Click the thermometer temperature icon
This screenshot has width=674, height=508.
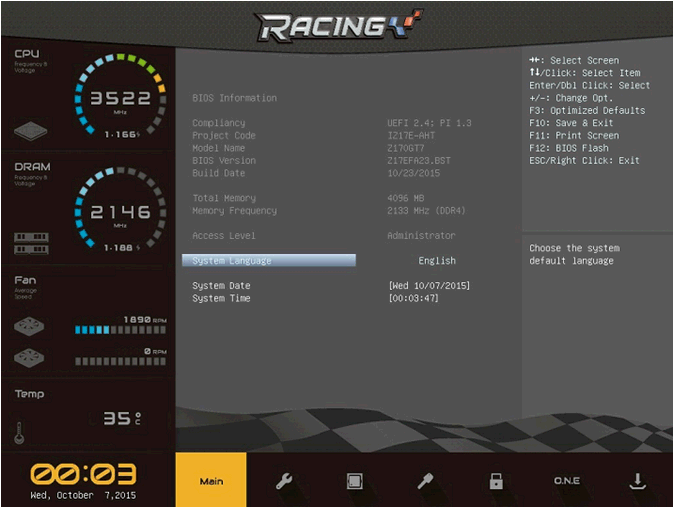pos(19,432)
